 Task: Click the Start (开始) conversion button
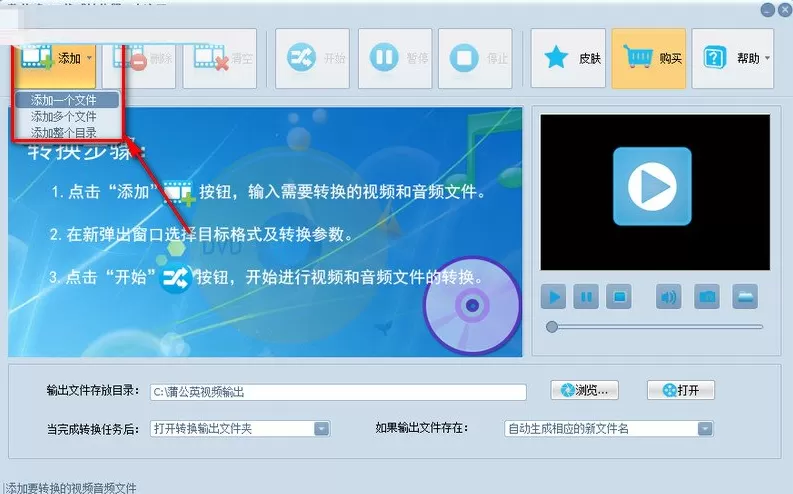coord(312,59)
